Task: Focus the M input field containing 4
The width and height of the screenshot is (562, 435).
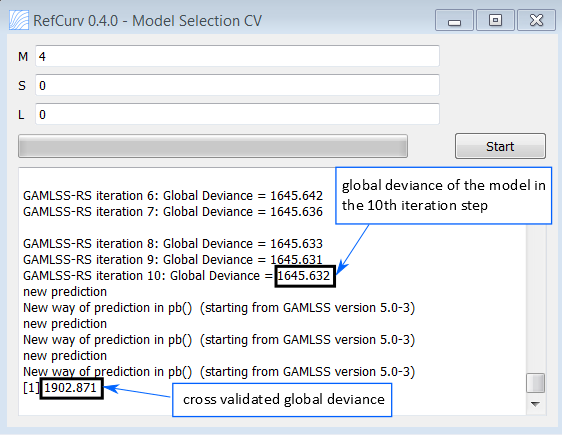Action: [x=237, y=56]
